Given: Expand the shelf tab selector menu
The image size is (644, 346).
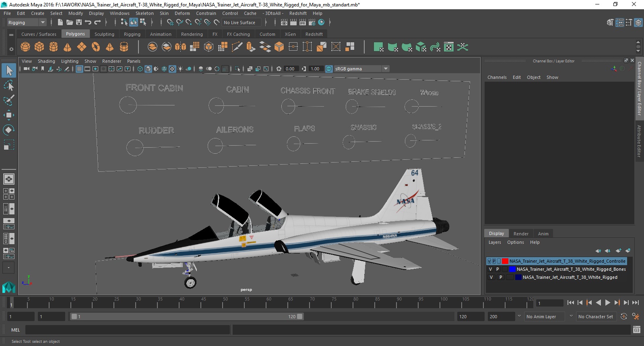Looking at the screenshot, I should tap(11, 35).
